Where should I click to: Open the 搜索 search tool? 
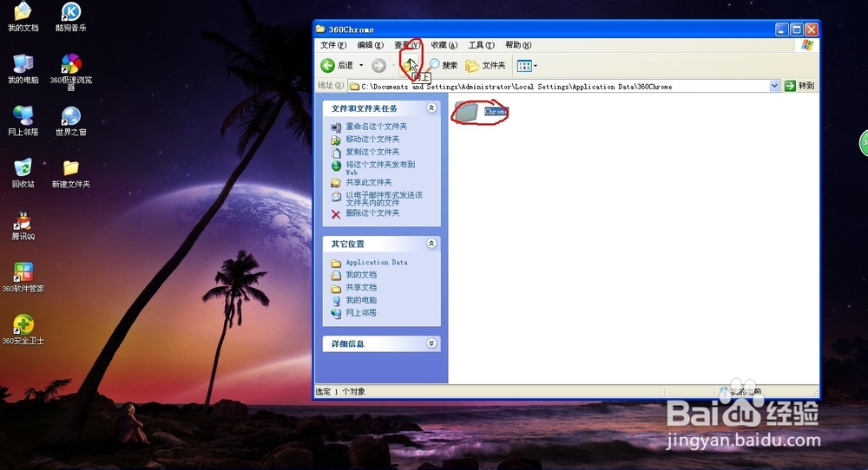pos(444,65)
